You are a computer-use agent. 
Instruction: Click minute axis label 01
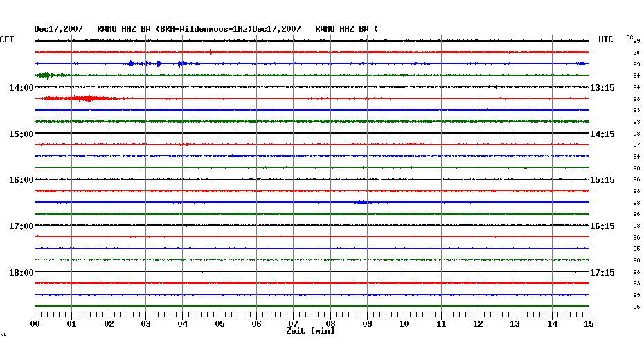coord(72,324)
